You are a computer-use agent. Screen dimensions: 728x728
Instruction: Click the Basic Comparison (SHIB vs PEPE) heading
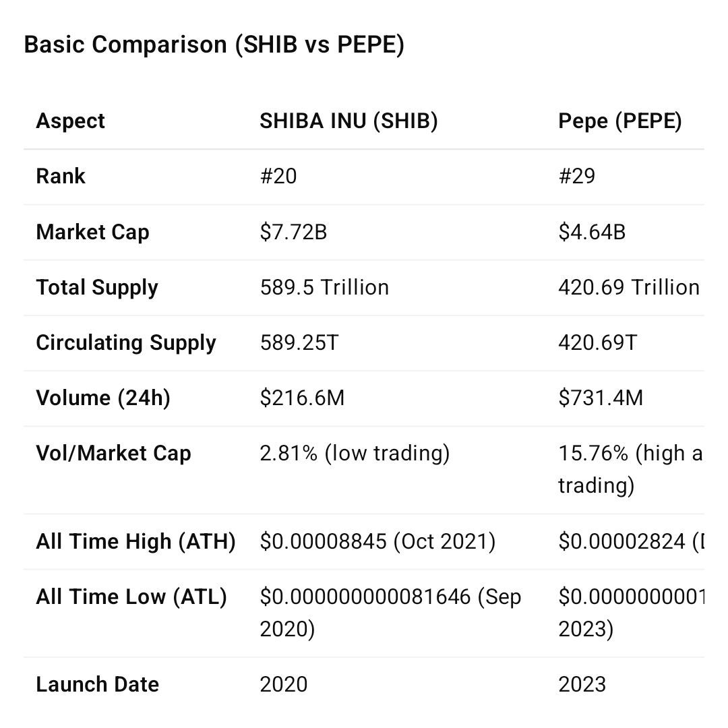[214, 45]
